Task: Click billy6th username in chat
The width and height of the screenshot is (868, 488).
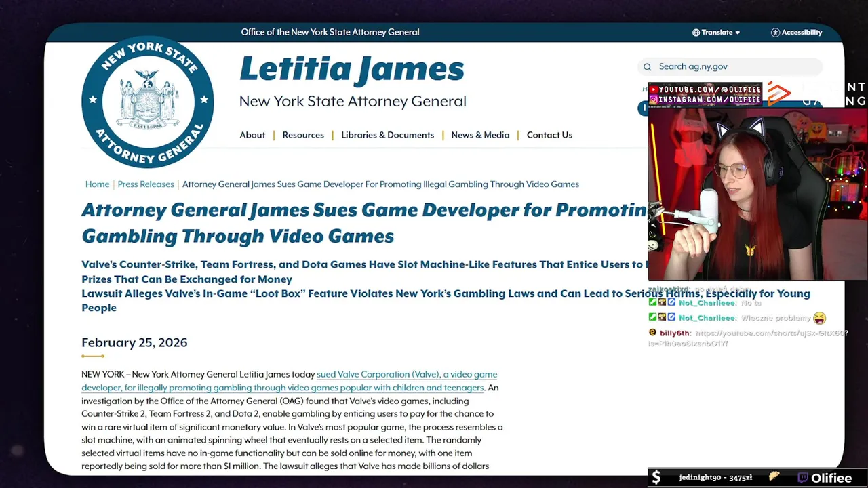Action: (675, 333)
